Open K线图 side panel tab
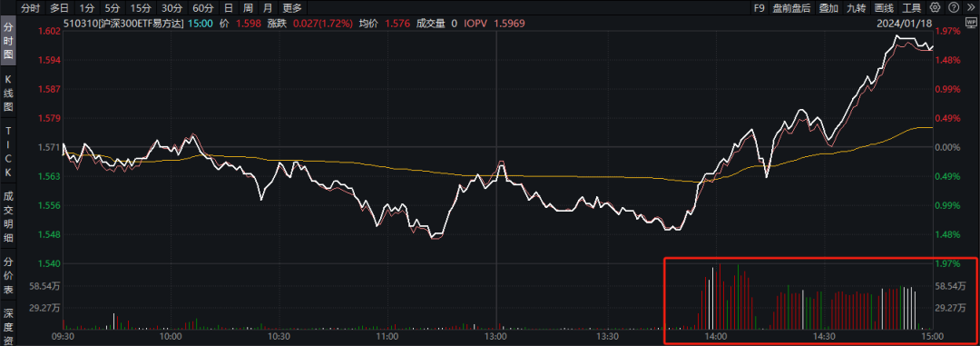Screen dimensions: 980x346 pos(8,93)
